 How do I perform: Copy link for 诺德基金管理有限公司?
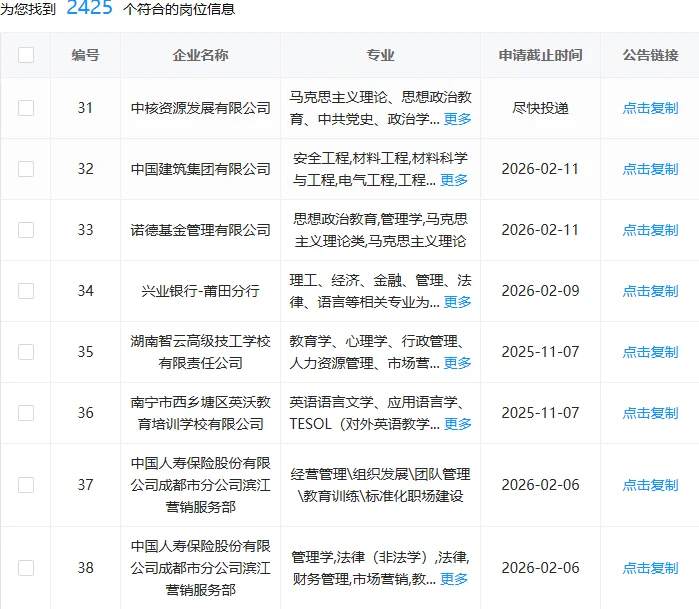[650, 230]
